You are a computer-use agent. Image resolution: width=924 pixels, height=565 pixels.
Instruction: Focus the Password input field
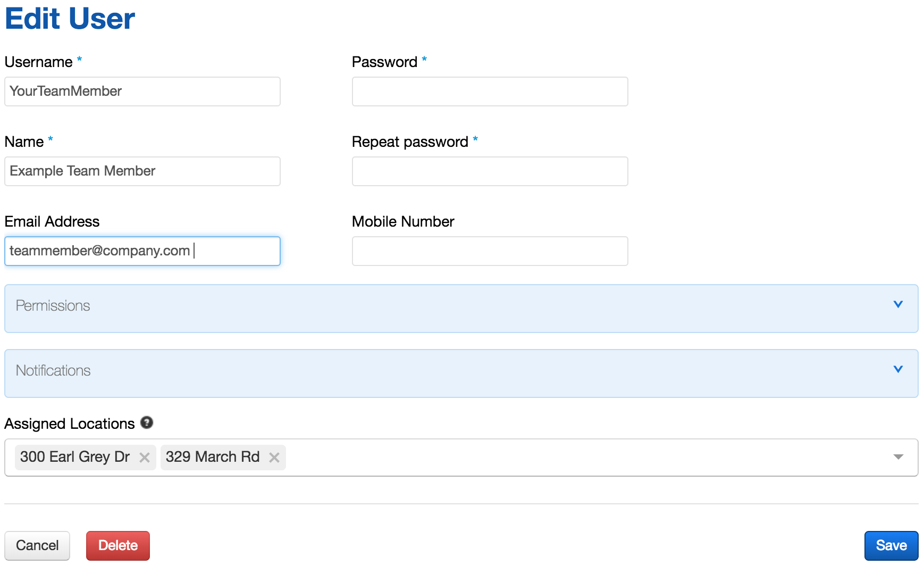(x=490, y=92)
